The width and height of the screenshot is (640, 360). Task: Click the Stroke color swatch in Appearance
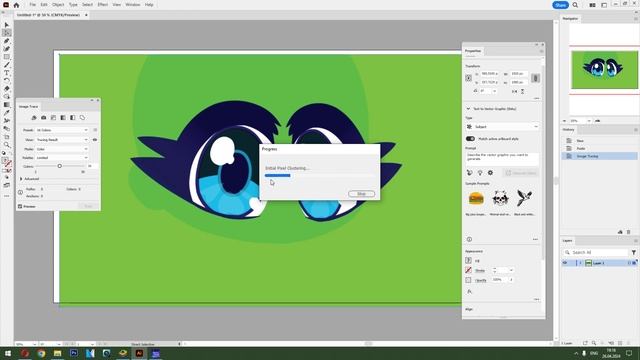(x=469, y=270)
